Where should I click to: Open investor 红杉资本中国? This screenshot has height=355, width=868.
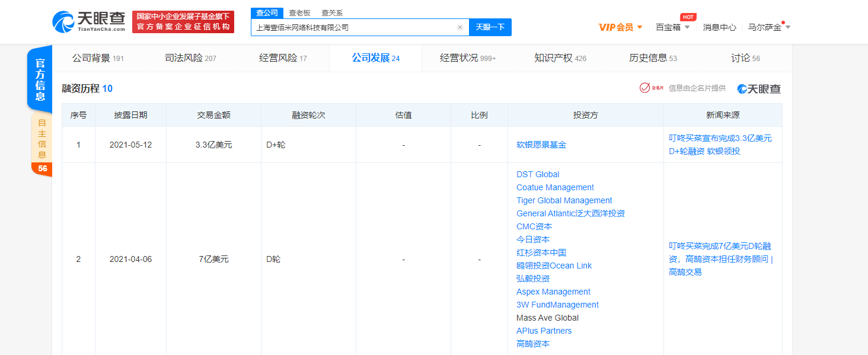[x=541, y=252]
